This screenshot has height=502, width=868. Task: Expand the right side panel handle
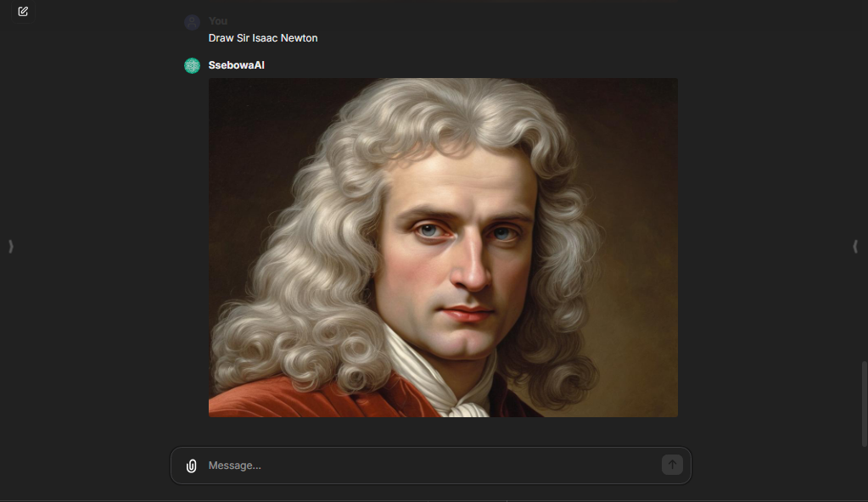click(x=855, y=246)
